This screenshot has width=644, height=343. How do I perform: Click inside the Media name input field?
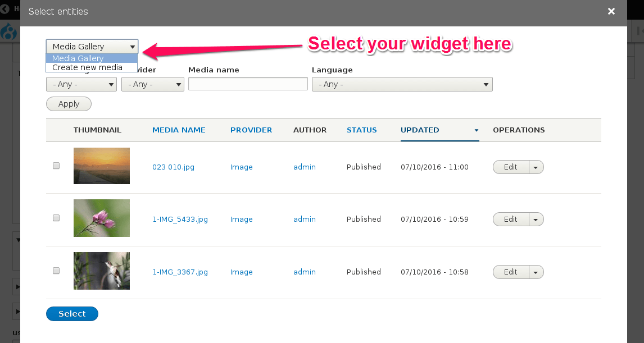pos(247,84)
